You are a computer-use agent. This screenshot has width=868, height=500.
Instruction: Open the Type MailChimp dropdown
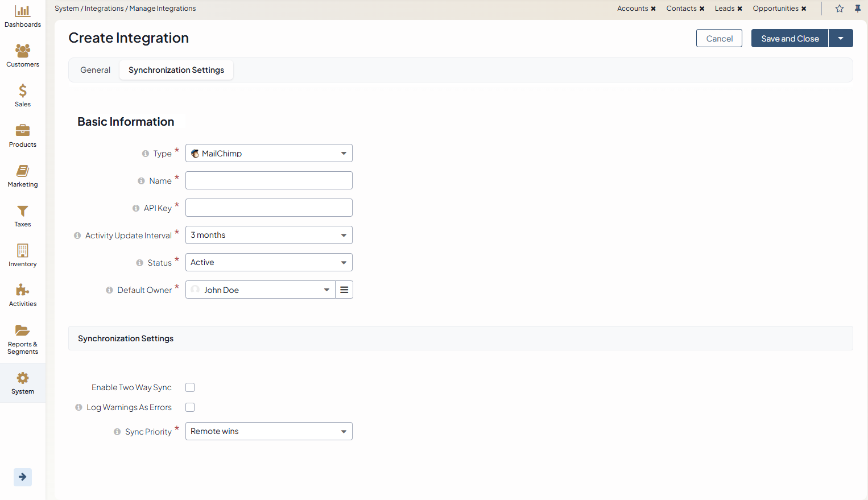click(x=268, y=153)
